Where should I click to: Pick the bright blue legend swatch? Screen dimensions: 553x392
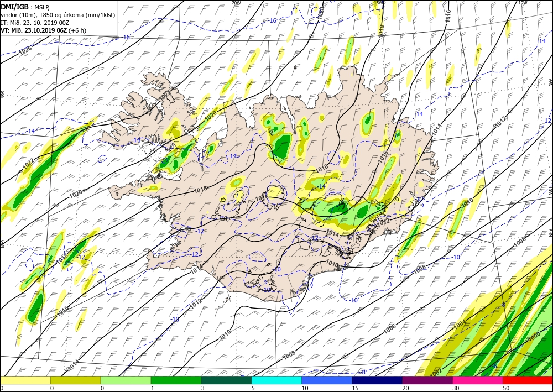click(327, 380)
